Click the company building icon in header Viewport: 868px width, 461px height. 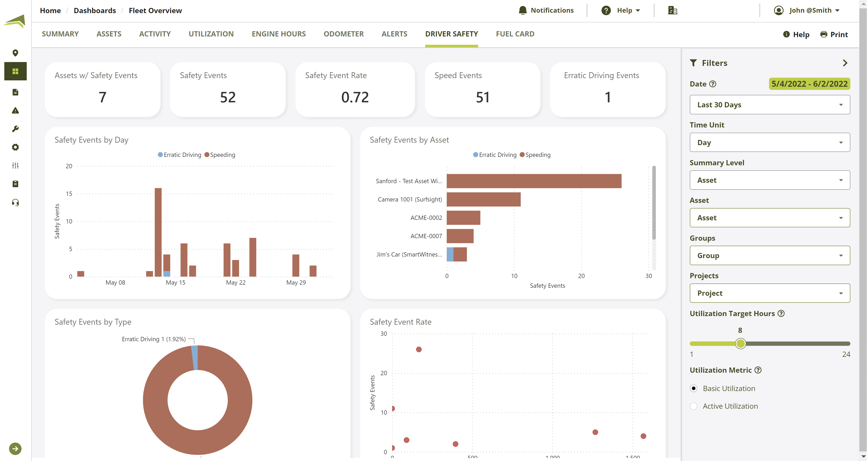coord(672,10)
